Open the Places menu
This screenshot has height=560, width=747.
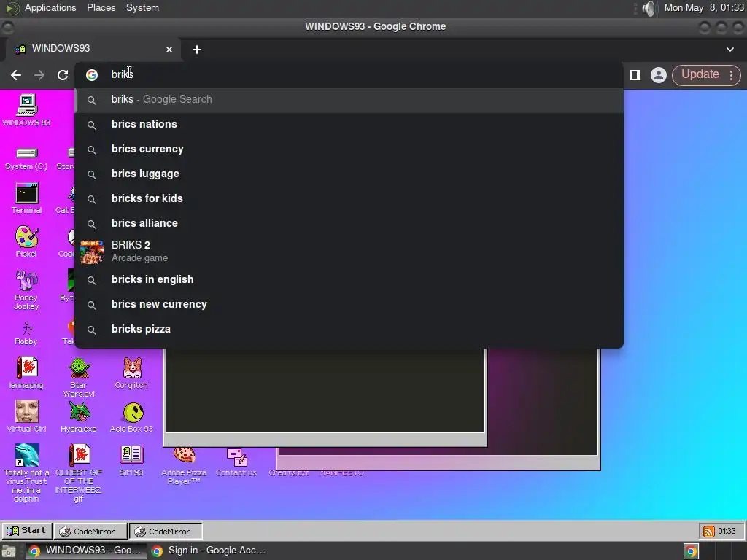click(x=101, y=7)
